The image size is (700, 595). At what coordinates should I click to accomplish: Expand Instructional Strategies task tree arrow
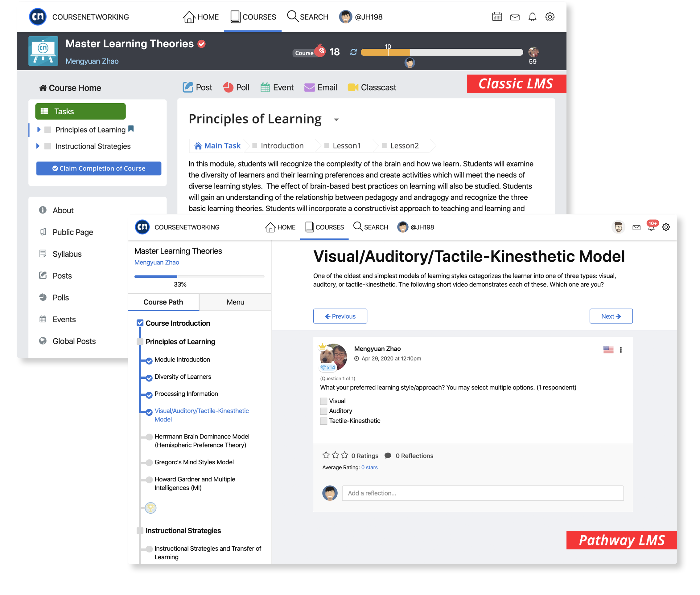pyautogui.click(x=37, y=146)
